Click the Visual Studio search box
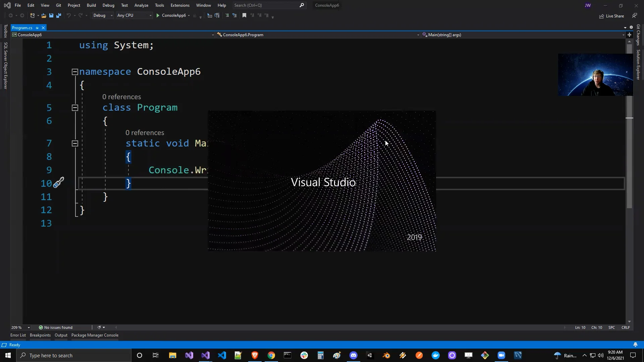The image size is (644, 362). coord(269,5)
